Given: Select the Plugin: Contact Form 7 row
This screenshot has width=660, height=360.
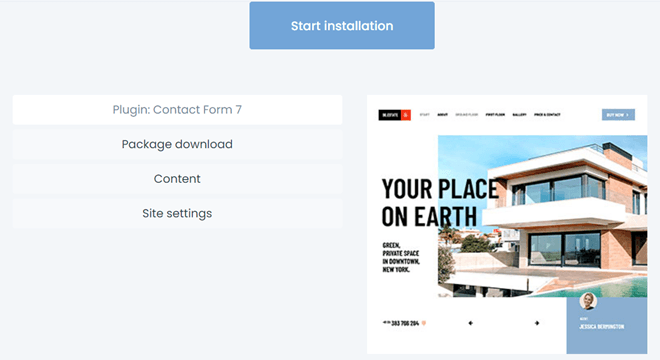Looking at the screenshot, I should [x=177, y=109].
